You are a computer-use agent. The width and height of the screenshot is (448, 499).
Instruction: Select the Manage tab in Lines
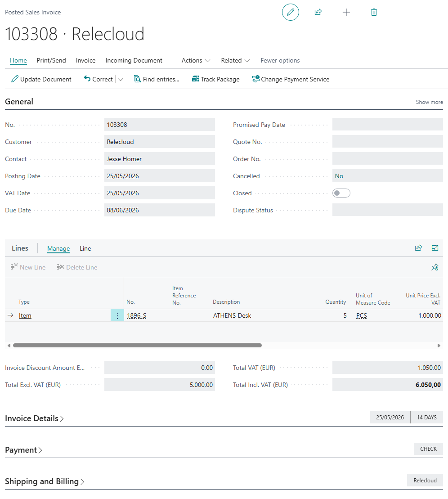tap(58, 248)
